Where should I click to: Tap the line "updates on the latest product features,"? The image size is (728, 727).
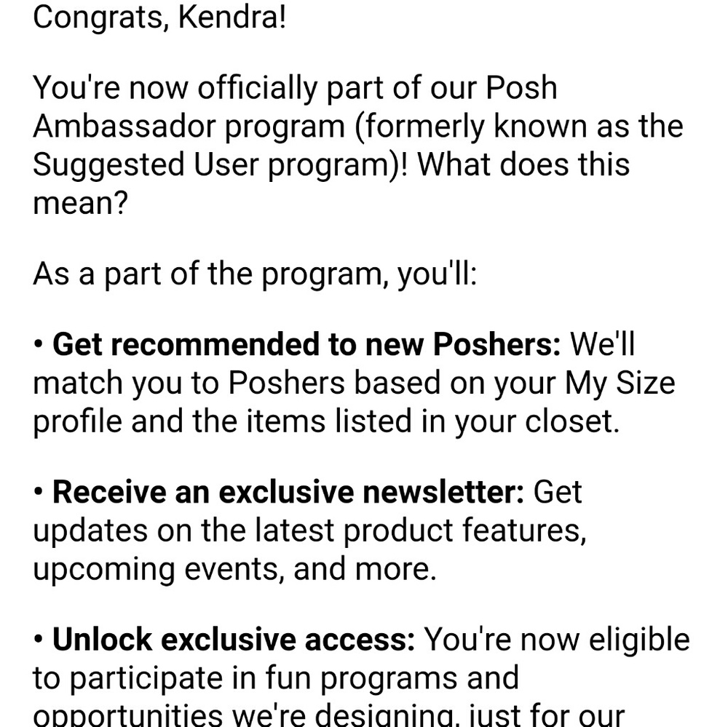309,531
